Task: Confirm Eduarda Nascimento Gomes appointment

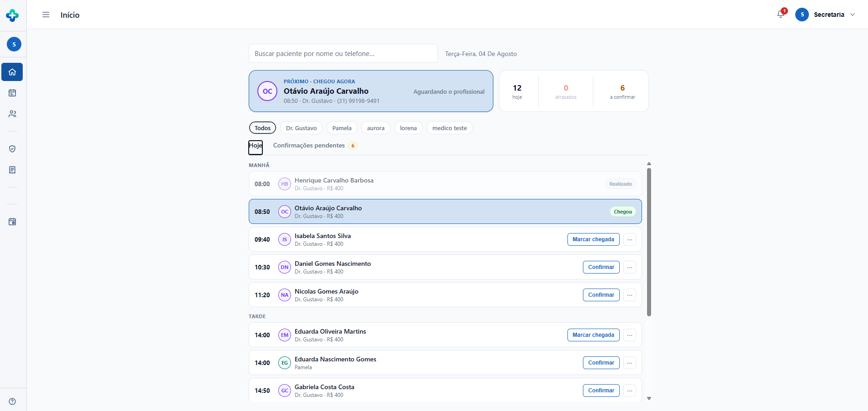Action: (x=601, y=363)
